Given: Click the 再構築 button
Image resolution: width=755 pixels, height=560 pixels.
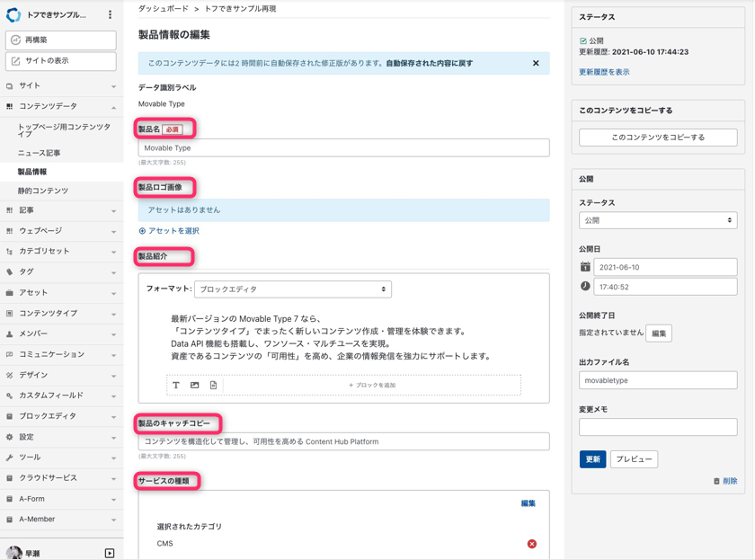Looking at the screenshot, I should pos(61,40).
